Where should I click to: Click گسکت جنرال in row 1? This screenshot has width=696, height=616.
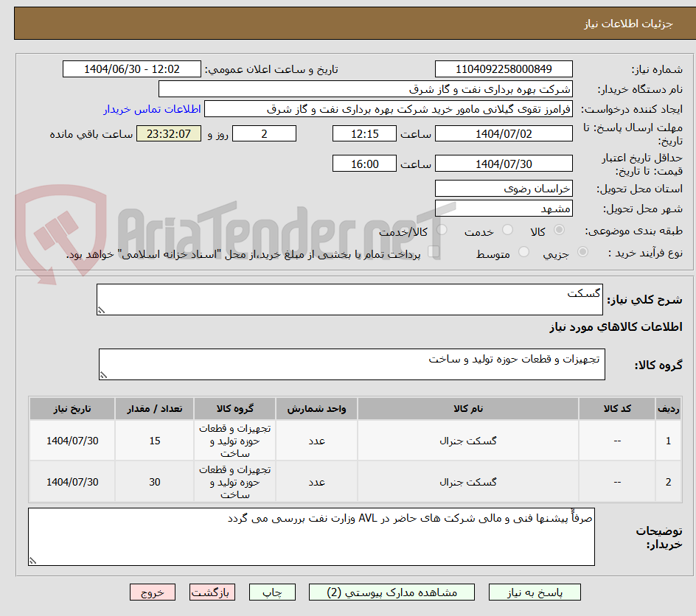(468, 441)
